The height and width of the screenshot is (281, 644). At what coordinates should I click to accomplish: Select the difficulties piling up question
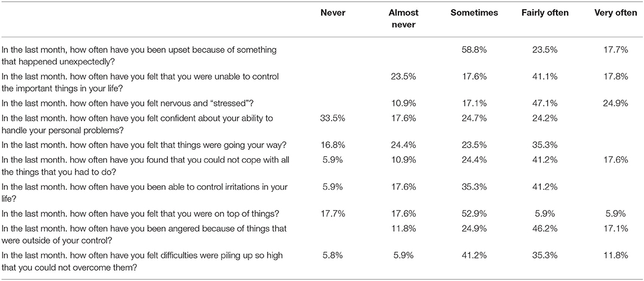(x=144, y=261)
